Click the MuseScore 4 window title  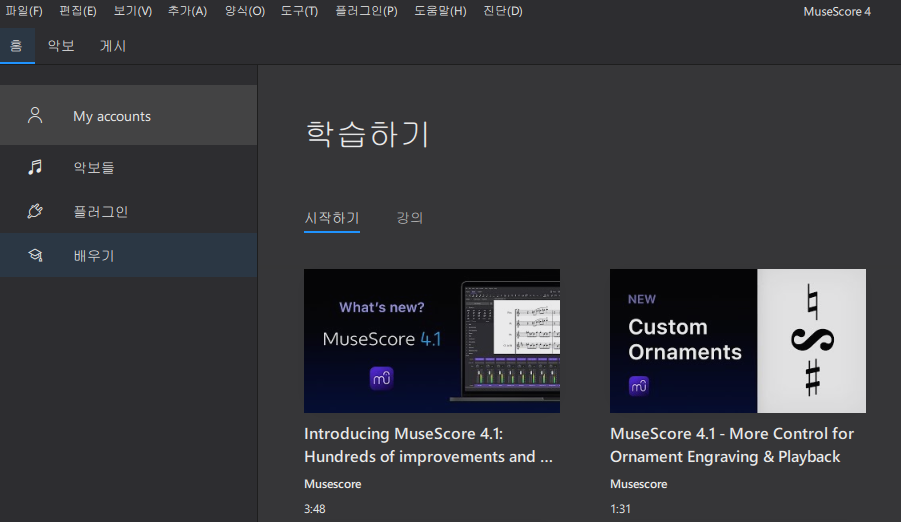tap(837, 11)
